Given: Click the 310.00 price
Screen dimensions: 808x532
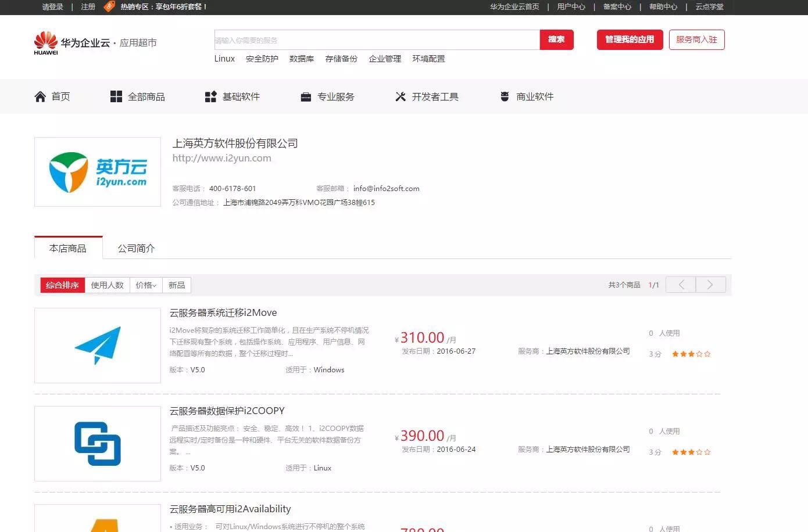Looking at the screenshot, I should [x=422, y=337].
